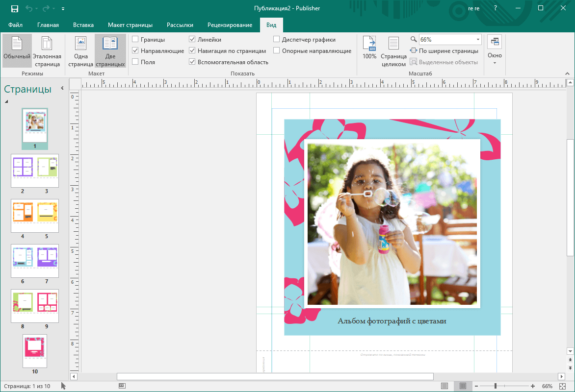This screenshot has height=392, width=575.
Task: Click the Save icon in title bar
Action: pos(15,8)
